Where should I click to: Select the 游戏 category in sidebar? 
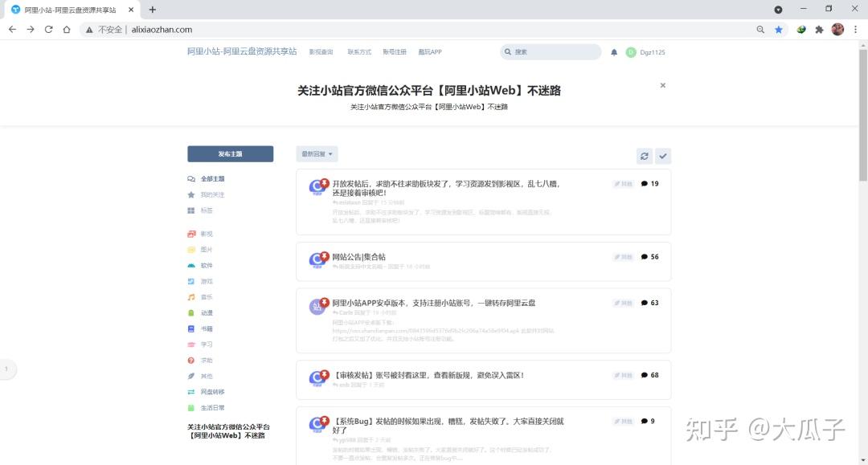[200, 281]
